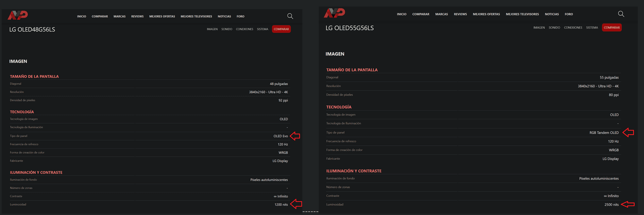Click red COMPARAR button for OLED48G56LS
The height and width of the screenshot is (215, 644).
281,29
